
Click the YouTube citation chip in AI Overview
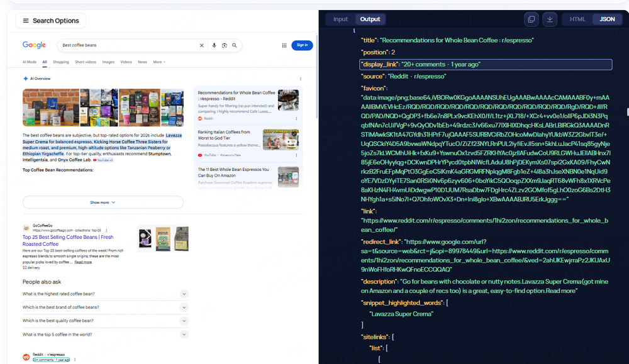coord(103,160)
